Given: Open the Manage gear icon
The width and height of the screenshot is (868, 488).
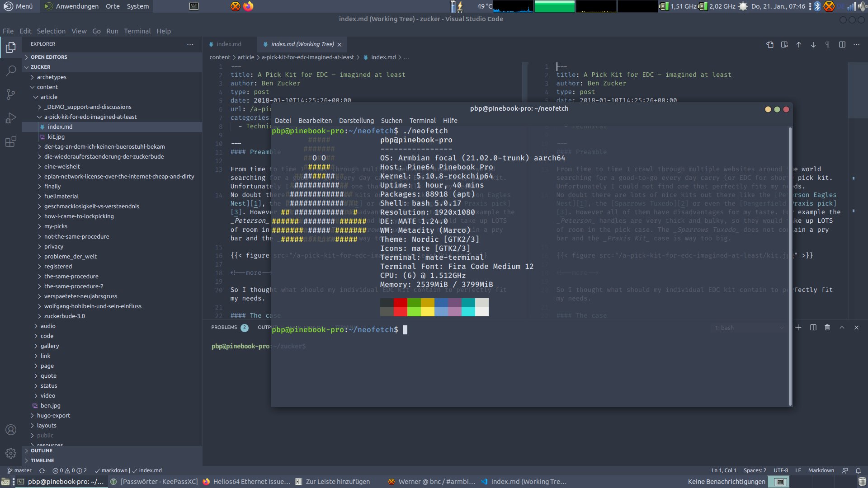Looking at the screenshot, I should 11,453.
